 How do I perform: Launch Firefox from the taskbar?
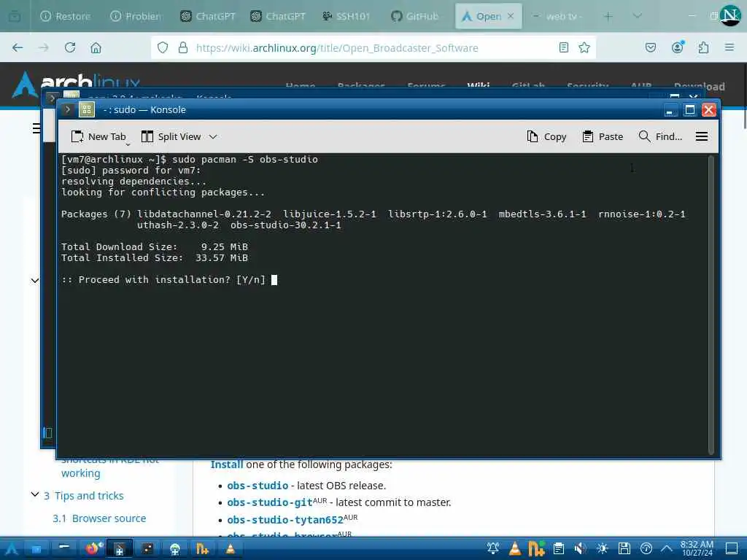click(x=93, y=548)
